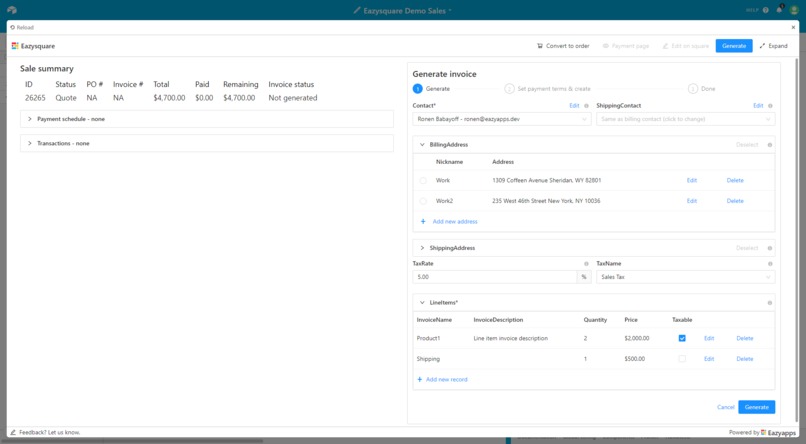This screenshot has width=806, height=444.
Task: Click the Done step indicator
Action: pyautogui.click(x=702, y=89)
